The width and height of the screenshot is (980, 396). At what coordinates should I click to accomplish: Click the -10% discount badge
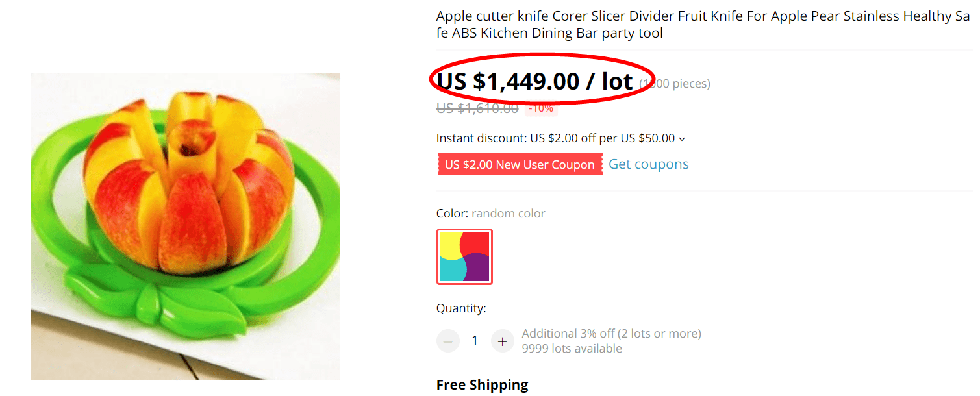[x=540, y=108]
